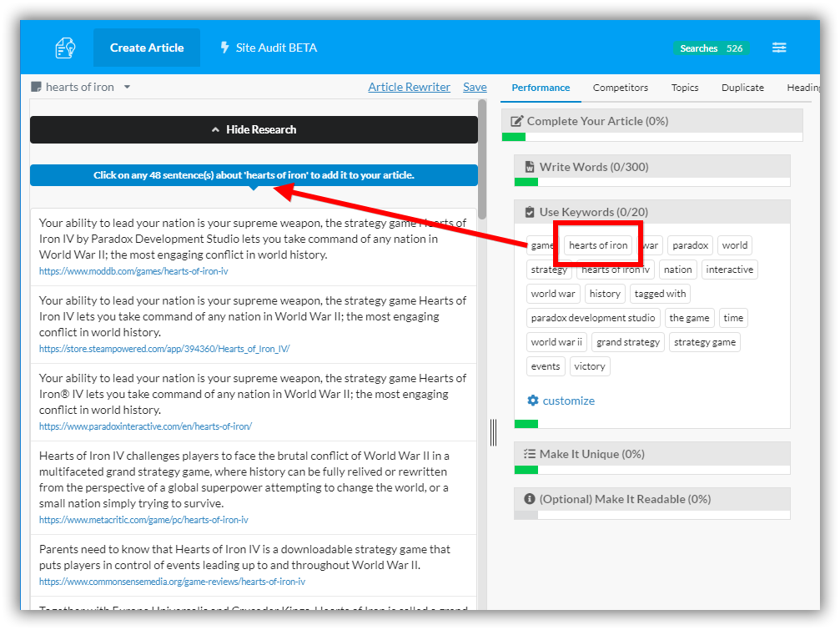Open the commonsensemedia.org source link

coord(172,582)
